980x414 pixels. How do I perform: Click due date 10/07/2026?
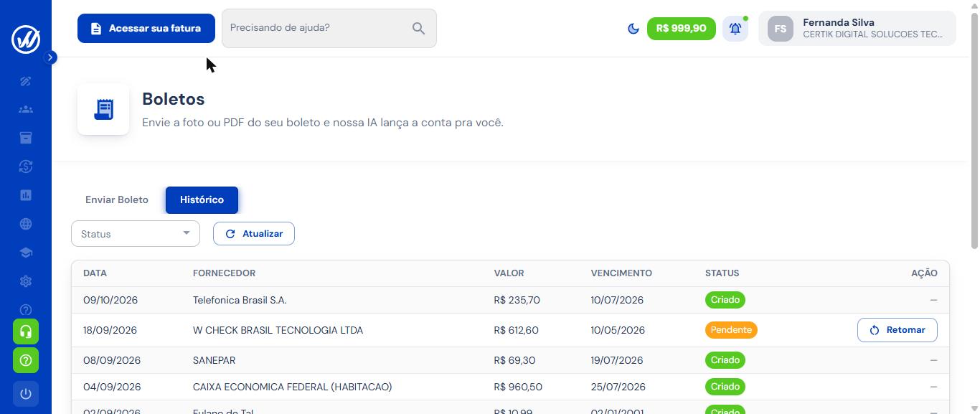coord(617,300)
